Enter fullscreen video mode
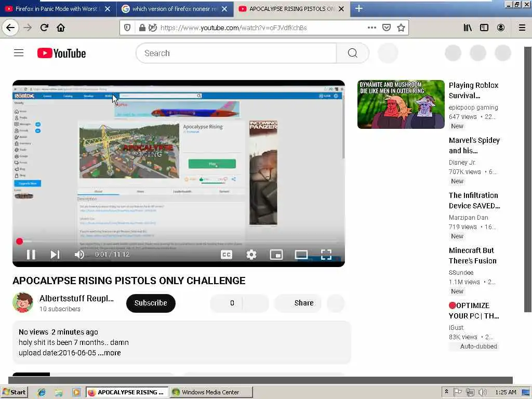This screenshot has width=532, height=399. click(x=326, y=255)
